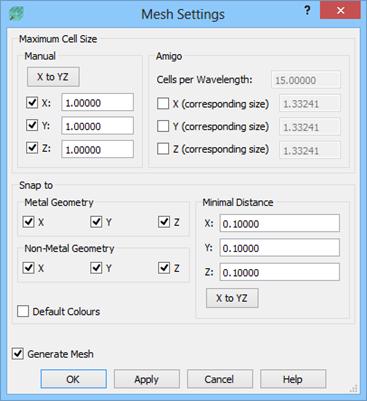Click the Amigo Y corresponding size value field
This screenshot has width=367, height=401.
(x=310, y=127)
